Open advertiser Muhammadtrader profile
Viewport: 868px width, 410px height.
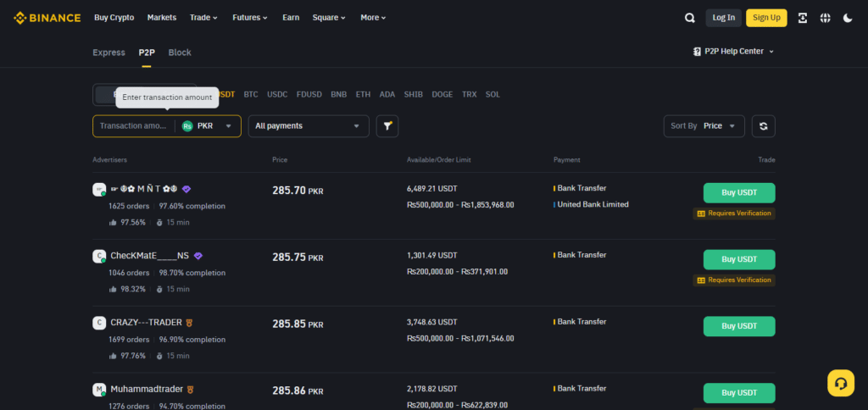pos(147,389)
